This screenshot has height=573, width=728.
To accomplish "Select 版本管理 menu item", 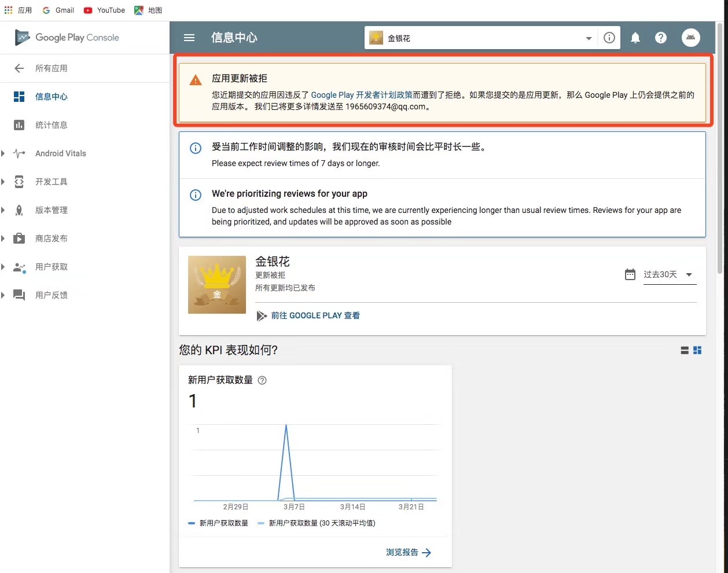I will 52,210.
